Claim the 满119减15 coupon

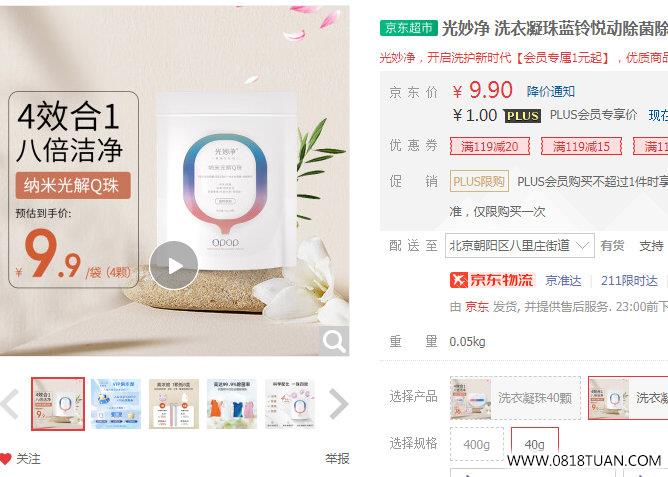click(581, 147)
